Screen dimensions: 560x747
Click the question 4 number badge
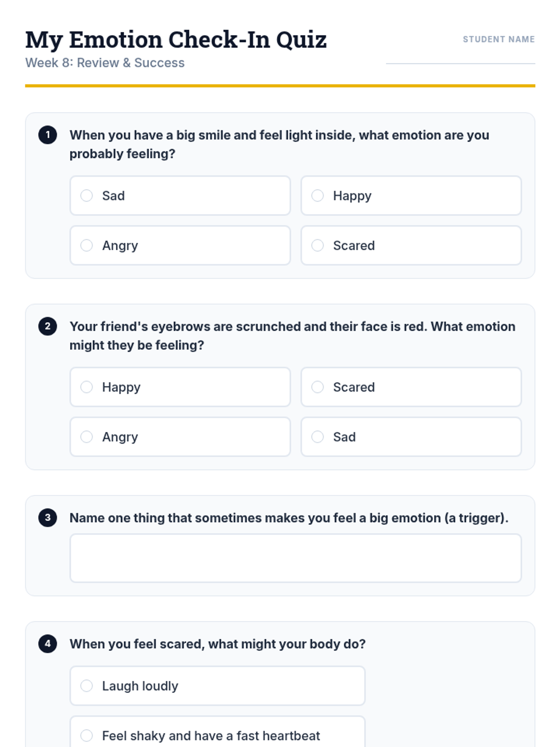point(48,644)
